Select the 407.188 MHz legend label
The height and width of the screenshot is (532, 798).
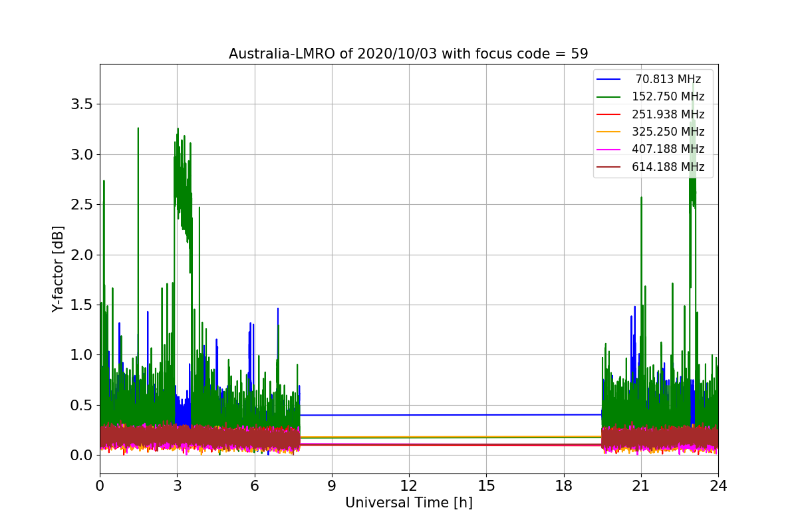pos(668,149)
